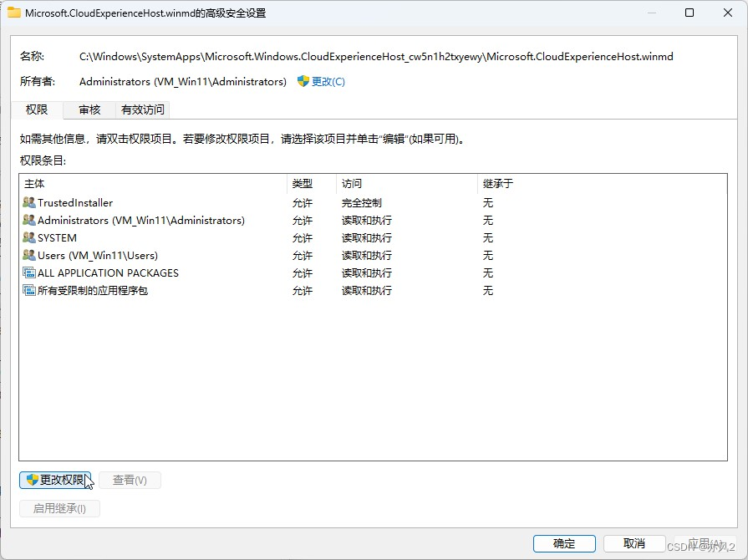
Task: Open the 有效访问 tab
Action: pos(143,109)
